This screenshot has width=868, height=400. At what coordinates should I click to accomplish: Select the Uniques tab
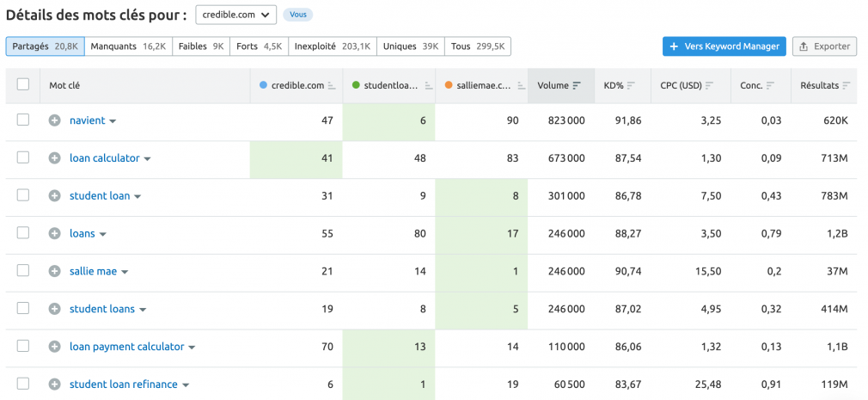(411, 46)
